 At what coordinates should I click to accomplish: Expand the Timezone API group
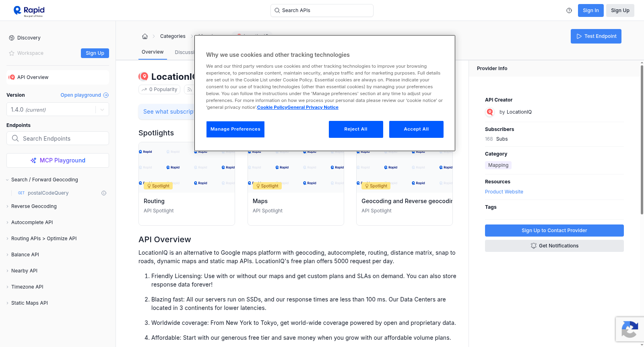click(27, 287)
